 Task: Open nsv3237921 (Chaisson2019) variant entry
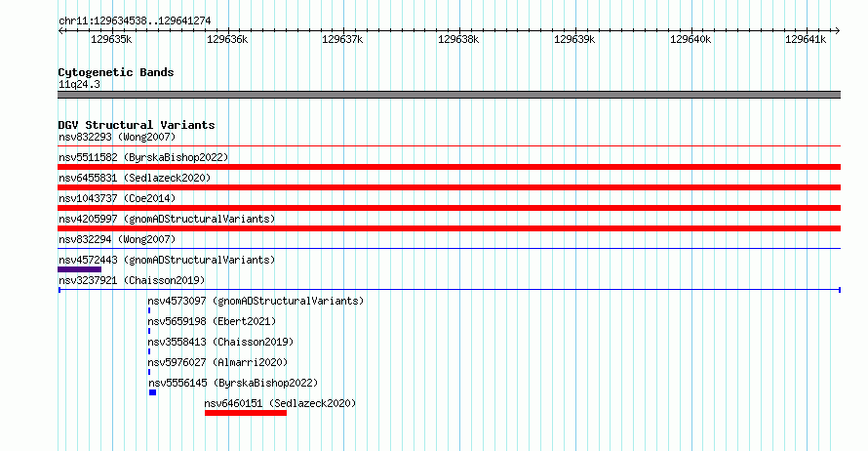132,280
